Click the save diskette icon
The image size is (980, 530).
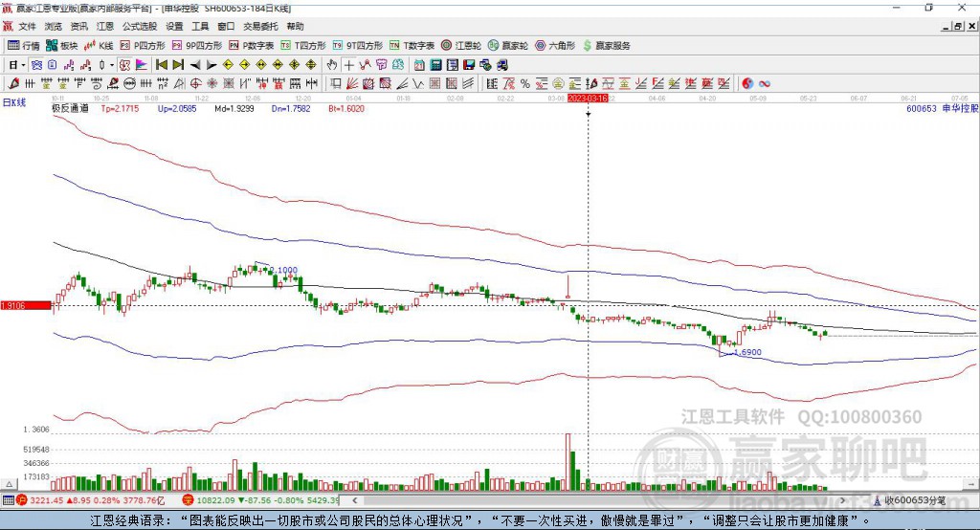coord(469,65)
